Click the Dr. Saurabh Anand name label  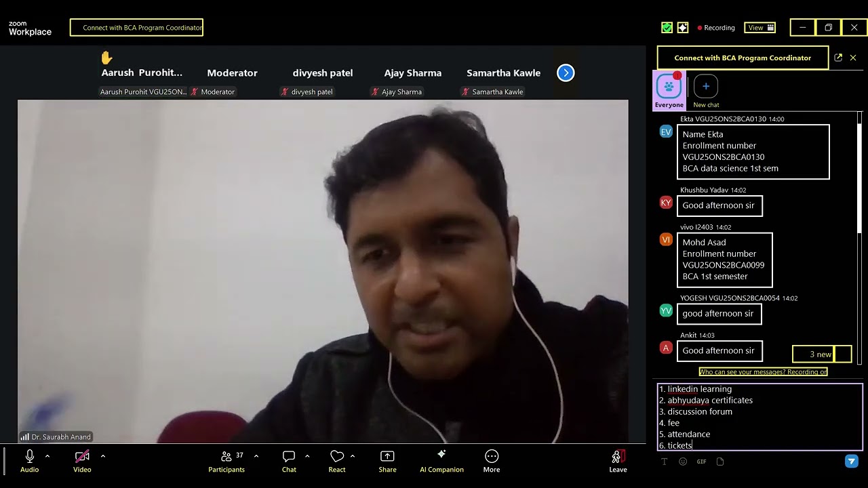point(56,437)
